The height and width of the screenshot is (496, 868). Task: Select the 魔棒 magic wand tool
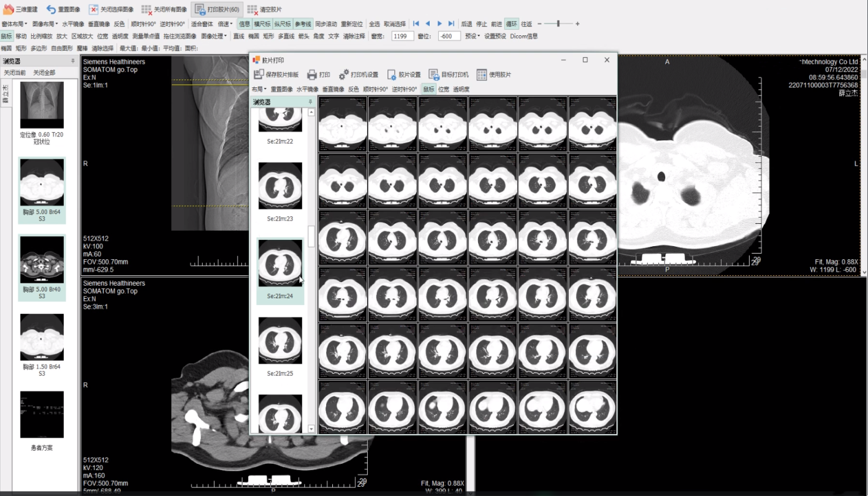tap(82, 48)
